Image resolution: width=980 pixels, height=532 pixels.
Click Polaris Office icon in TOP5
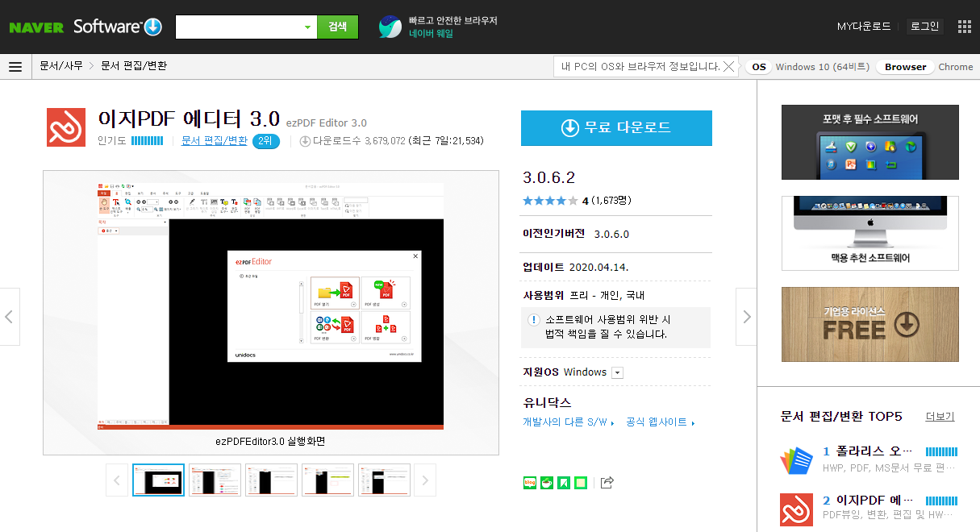797,459
